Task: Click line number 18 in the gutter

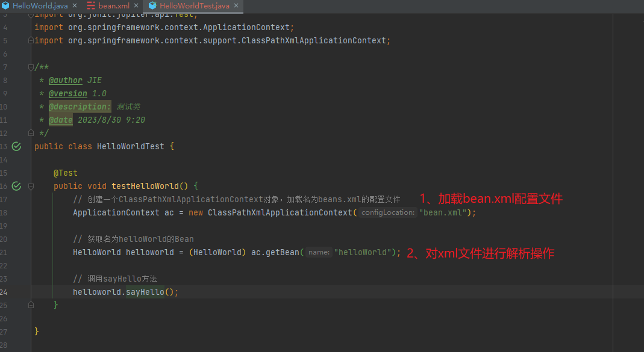Action: [x=4, y=212]
